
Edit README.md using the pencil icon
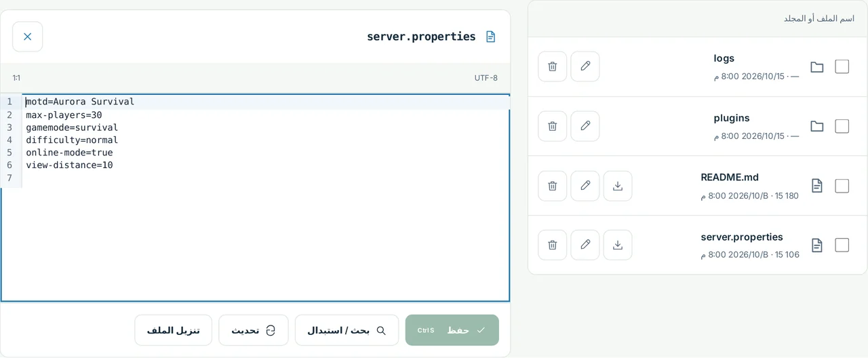tap(585, 186)
